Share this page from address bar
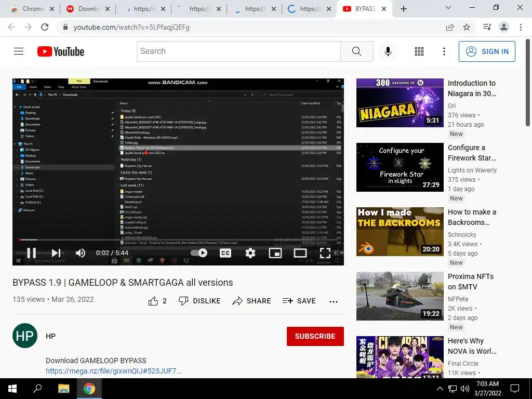Image resolution: width=532 pixels, height=399 pixels. [450, 27]
